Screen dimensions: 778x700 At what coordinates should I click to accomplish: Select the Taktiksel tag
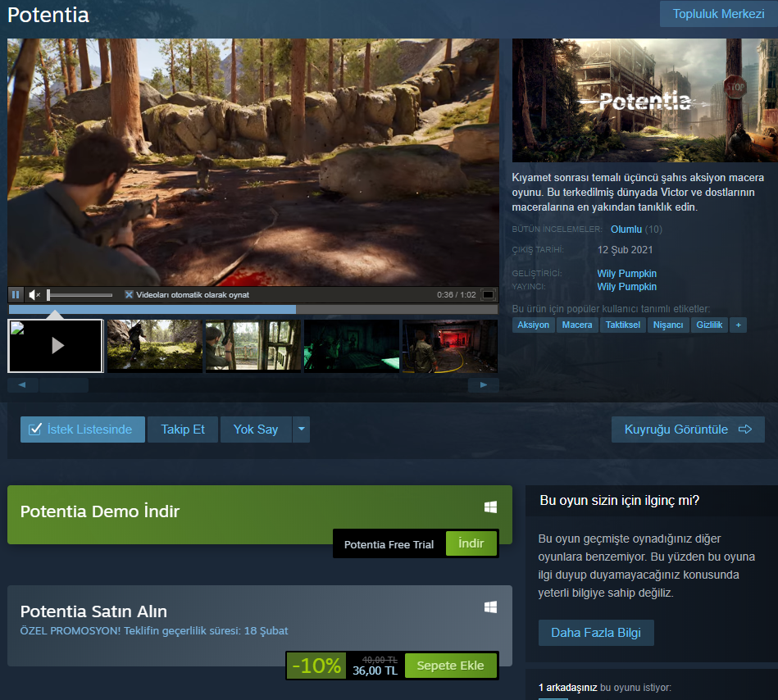[623, 325]
